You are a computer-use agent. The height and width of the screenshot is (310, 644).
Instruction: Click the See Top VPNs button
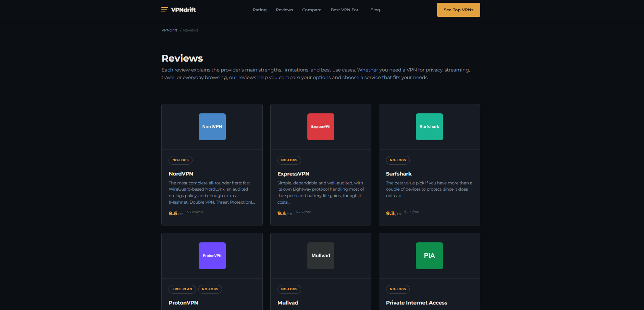458,10
